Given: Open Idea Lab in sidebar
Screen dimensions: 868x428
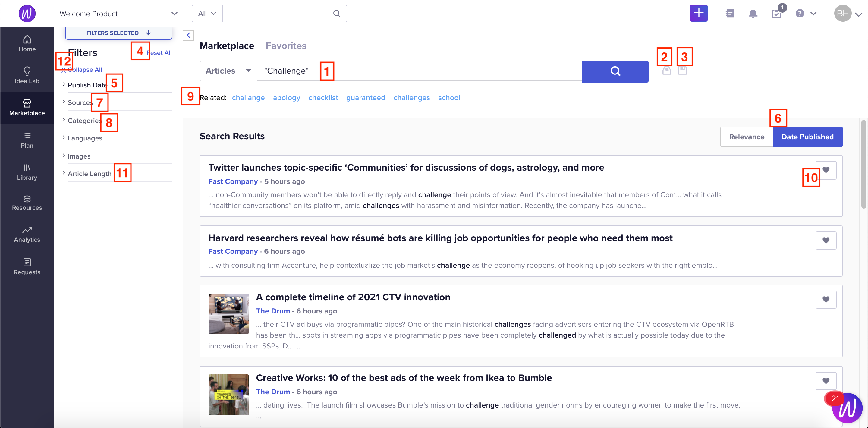Looking at the screenshot, I should [x=27, y=75].
